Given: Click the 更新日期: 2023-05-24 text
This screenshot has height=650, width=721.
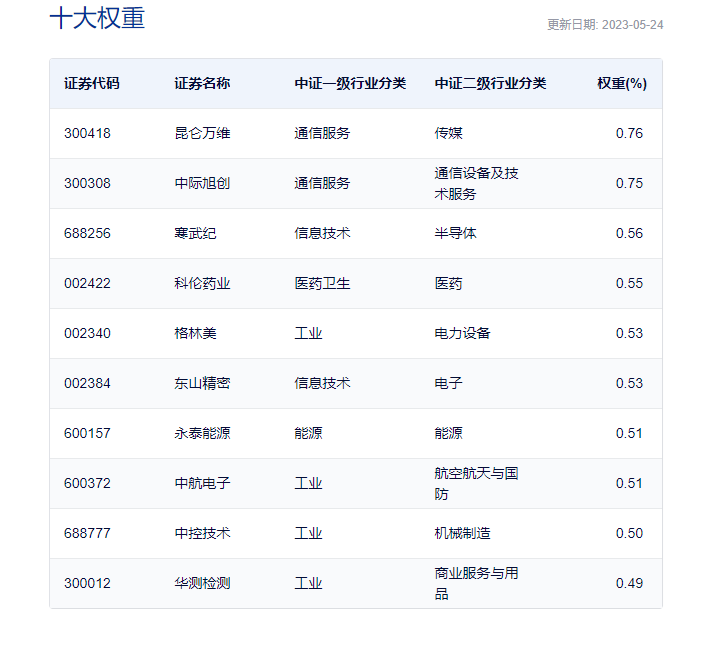Looking at the screenshot, I should tap(605, 25).
